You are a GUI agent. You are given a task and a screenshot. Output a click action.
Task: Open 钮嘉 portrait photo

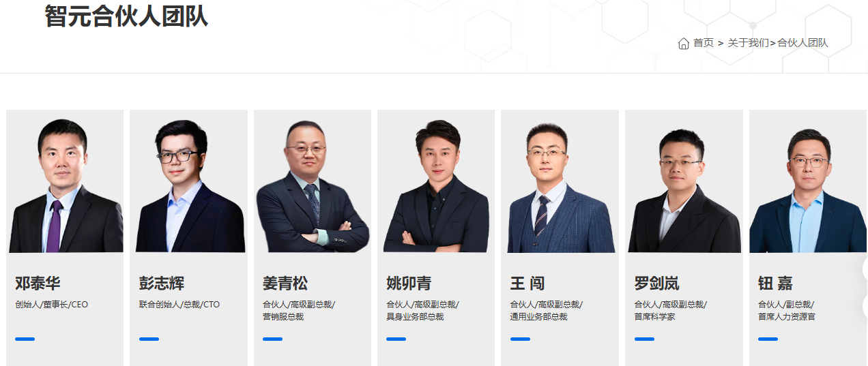tap(808, 182)
